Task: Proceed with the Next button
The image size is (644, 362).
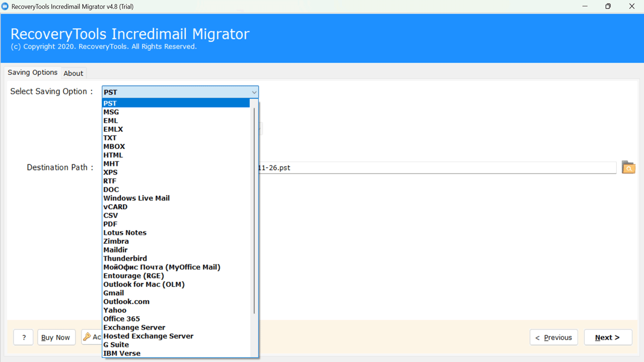Action: [608, 337]
